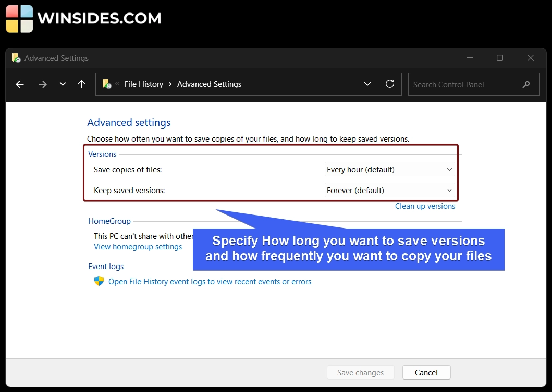Focus the Search Control Panel field
This screenshot has width=552, height=392.
pyautogui.click(x=474, y=84)
